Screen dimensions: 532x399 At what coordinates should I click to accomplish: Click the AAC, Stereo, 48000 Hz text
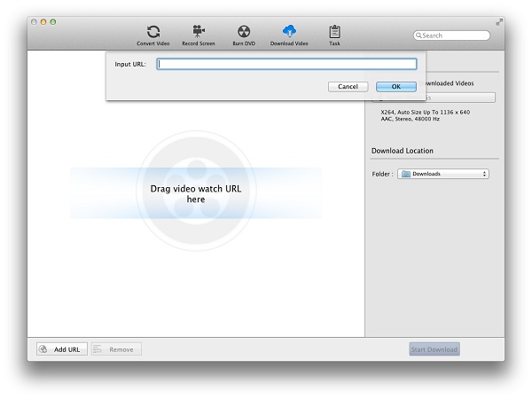click(410, 119)
